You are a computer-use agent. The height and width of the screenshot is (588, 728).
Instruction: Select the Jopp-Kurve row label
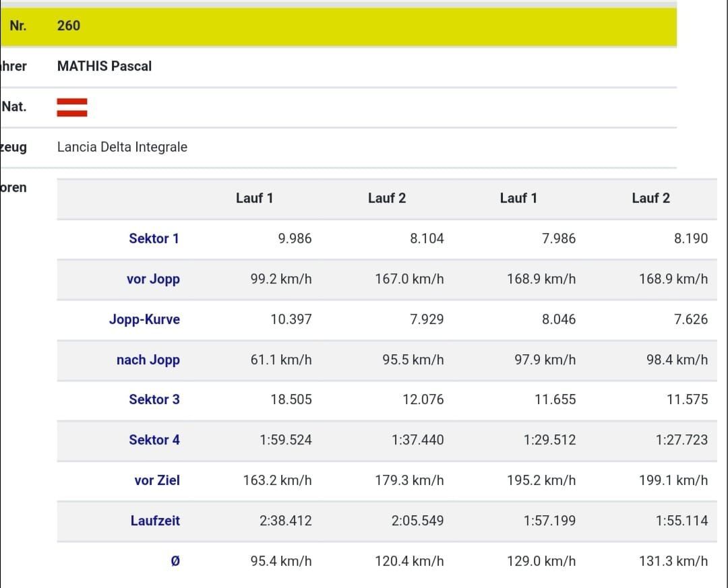[x=144, y=319]
